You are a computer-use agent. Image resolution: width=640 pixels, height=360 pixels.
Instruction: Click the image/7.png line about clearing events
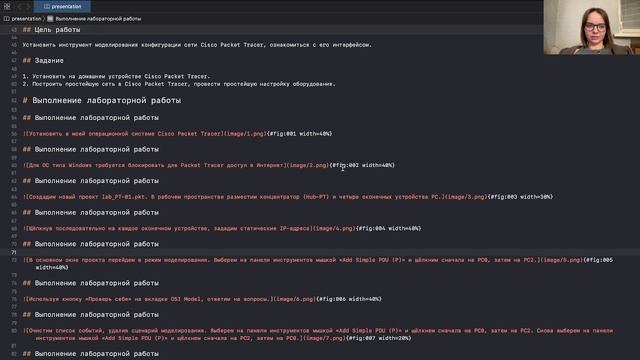318,334
